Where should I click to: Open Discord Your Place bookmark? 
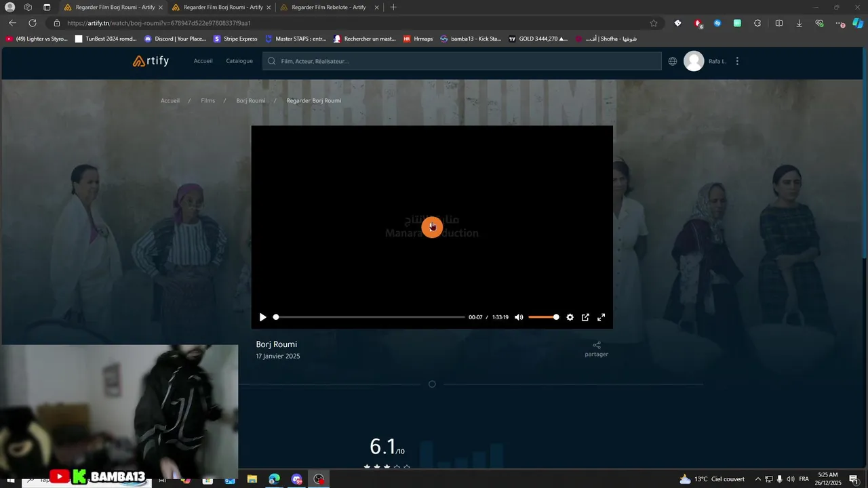175,39
